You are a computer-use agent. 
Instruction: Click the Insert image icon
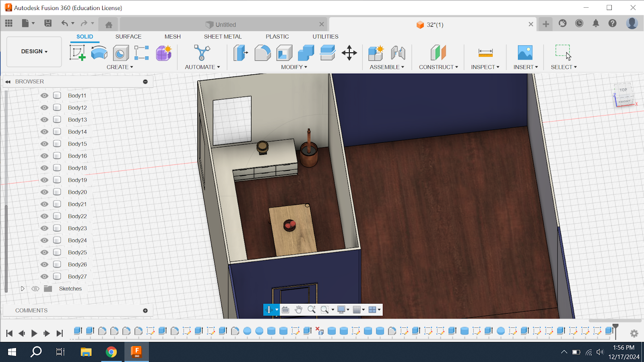pyautogui.click(x=525, y=53)
